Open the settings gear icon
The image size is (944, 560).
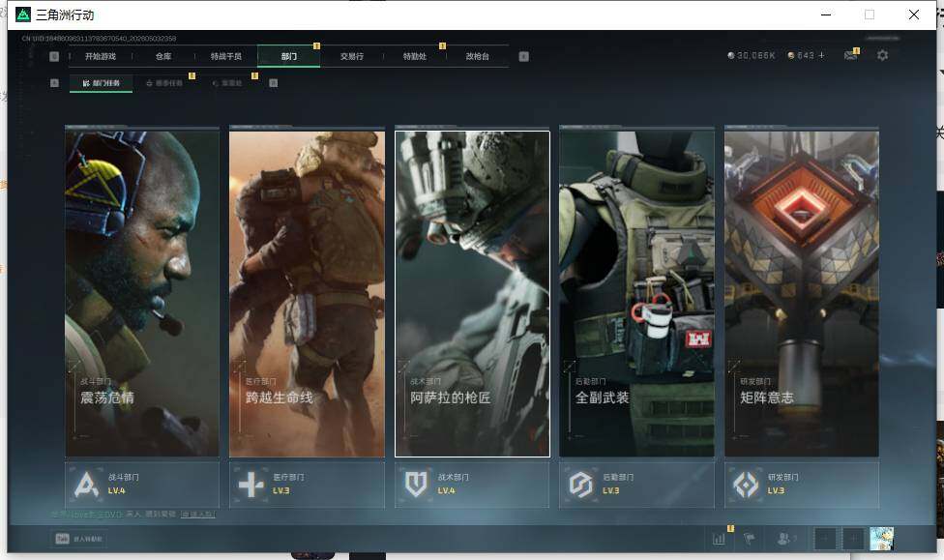point(883,55)
